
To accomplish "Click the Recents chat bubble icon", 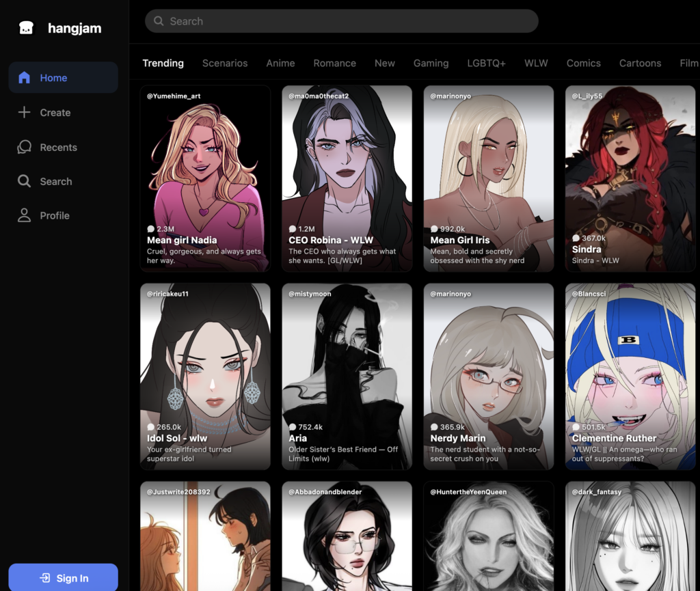I will click(25, 147).
